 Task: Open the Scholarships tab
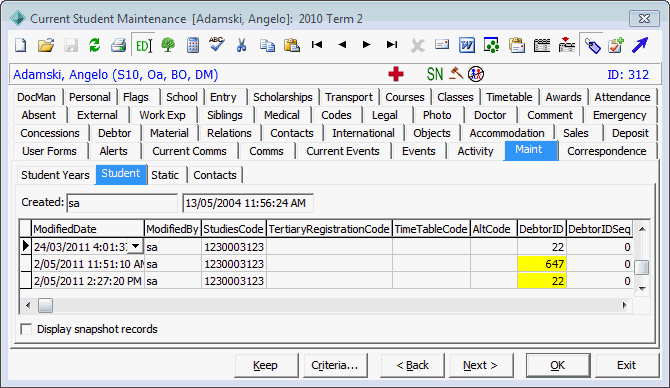(x=282, y=97)
